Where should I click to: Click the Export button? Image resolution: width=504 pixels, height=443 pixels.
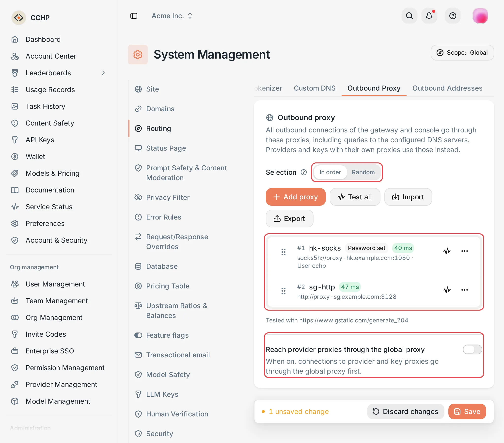click(x=289, y=219)
